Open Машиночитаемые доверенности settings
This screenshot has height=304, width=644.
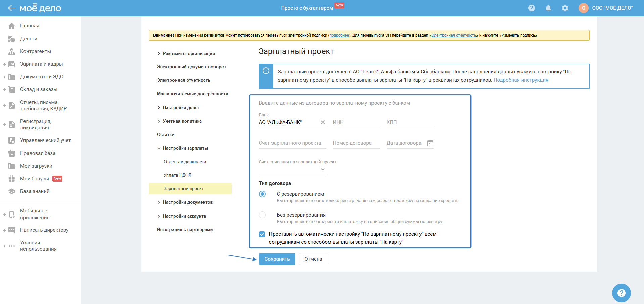point(193,94)
